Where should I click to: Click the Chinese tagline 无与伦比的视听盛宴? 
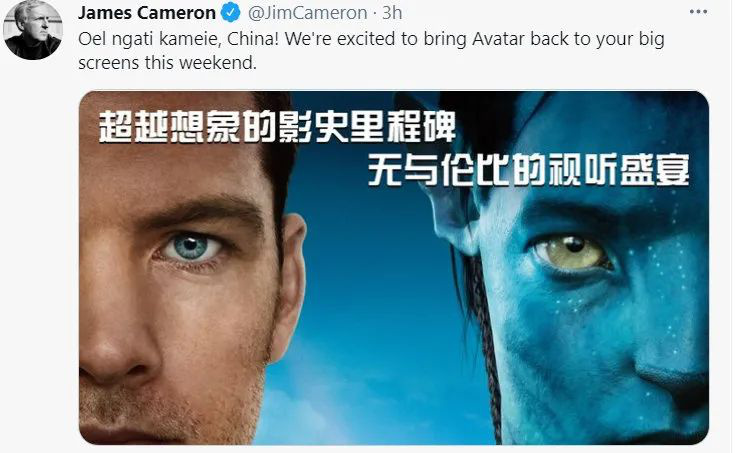[528, 170]
